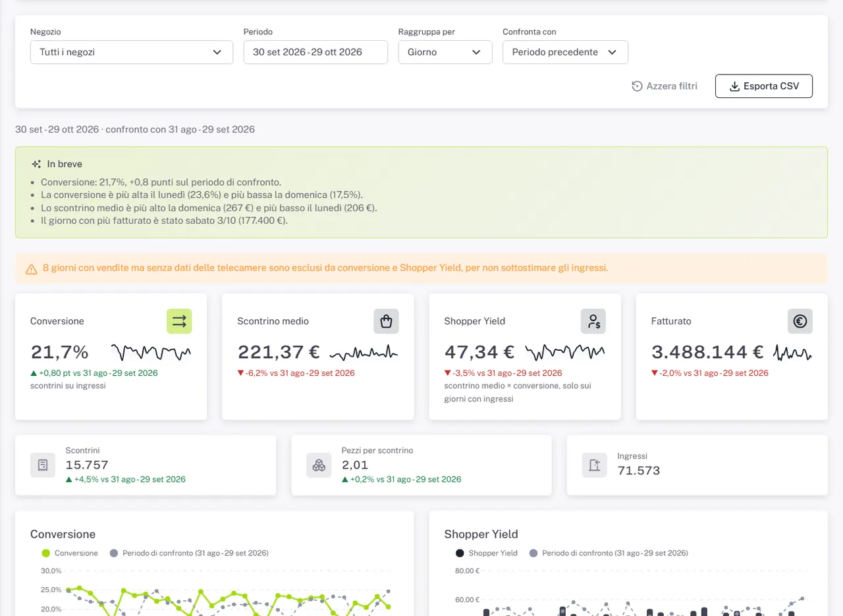Click the Fatturato euro icon
This screenshot has height=616, width=843.
point(800,321)
